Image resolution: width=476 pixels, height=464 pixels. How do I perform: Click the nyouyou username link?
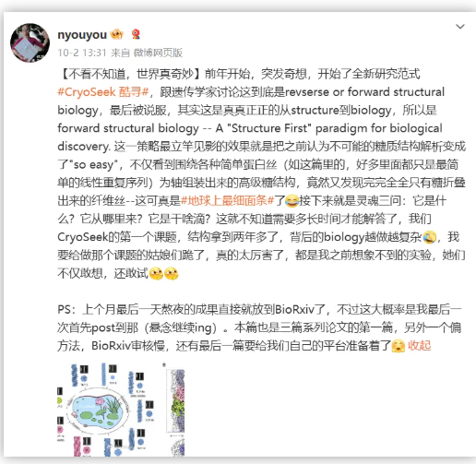[x=82, y=35]
